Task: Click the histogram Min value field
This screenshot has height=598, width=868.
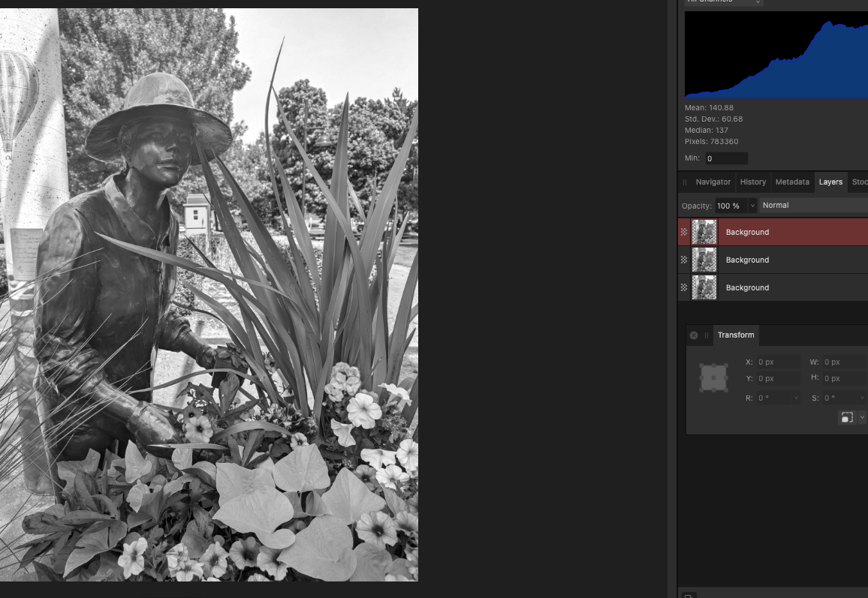Action: [726, 159]
